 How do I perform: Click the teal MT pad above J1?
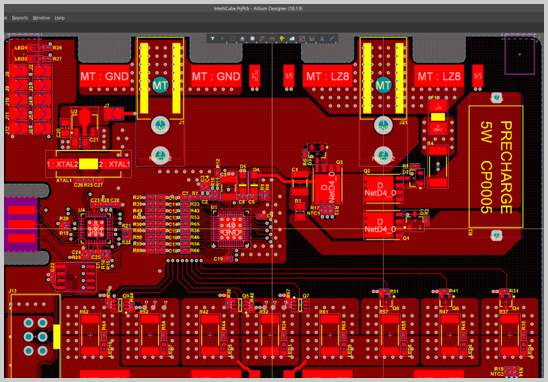coord(160,85)
